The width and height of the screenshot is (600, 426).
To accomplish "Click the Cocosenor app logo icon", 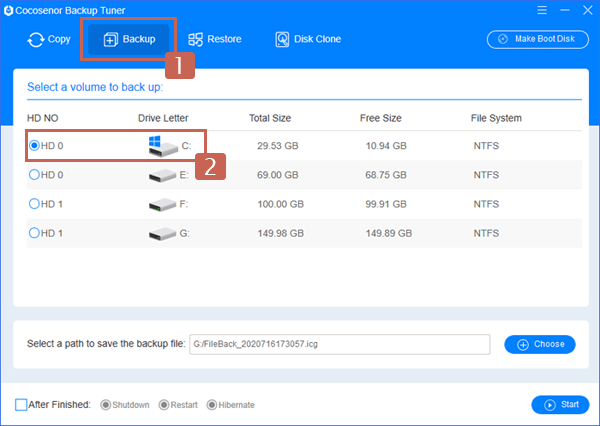I will tap(8, 10).
